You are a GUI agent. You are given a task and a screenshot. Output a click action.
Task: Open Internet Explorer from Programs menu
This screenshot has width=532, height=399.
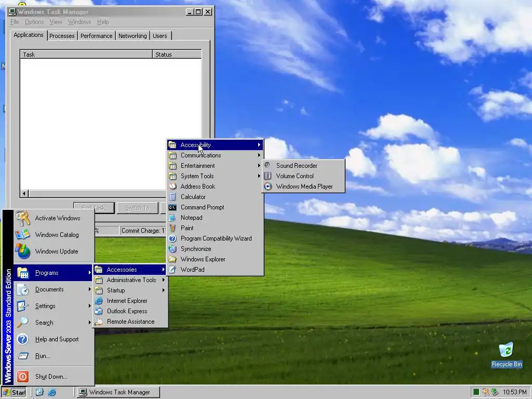coord(130,301)
